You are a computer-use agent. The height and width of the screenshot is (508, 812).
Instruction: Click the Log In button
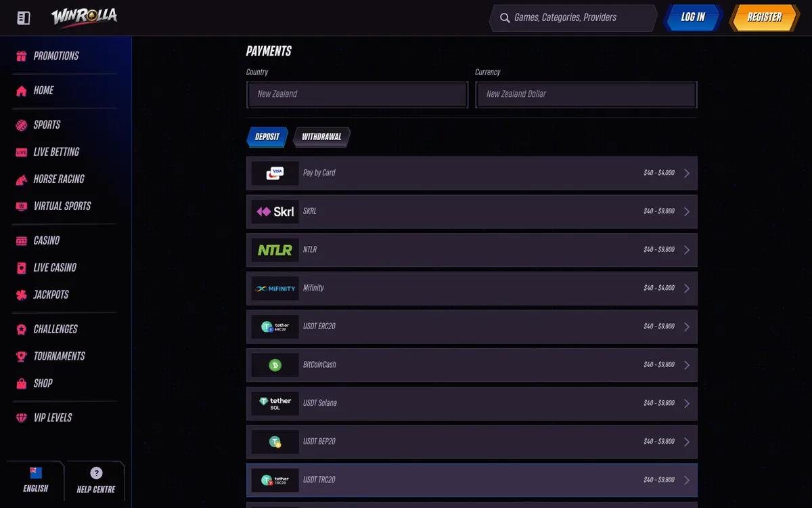click(693, 18)
